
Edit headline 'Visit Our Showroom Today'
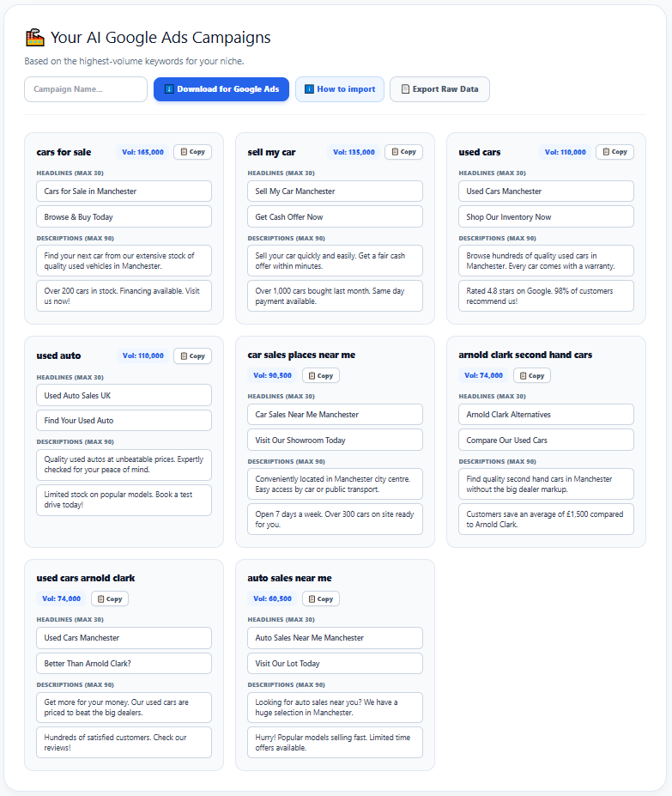[335, 441]
